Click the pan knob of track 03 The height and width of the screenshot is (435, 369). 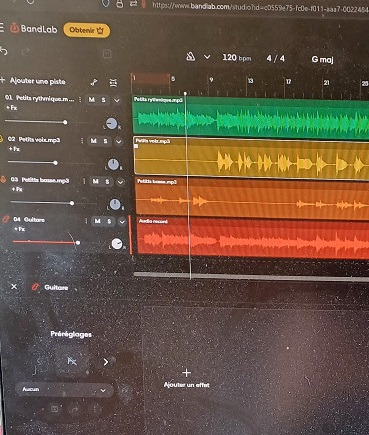point(115,204)
